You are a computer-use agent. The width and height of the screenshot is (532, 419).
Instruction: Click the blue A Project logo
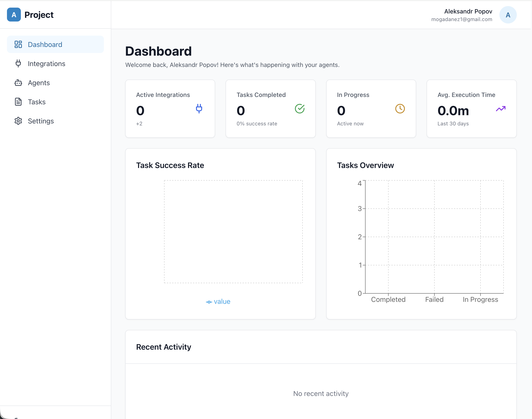pyautogui.click(x=14, y=15)
